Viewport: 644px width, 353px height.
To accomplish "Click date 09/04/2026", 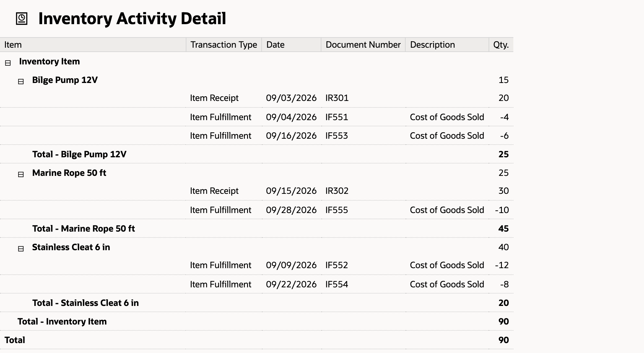I will coord(291,117).
